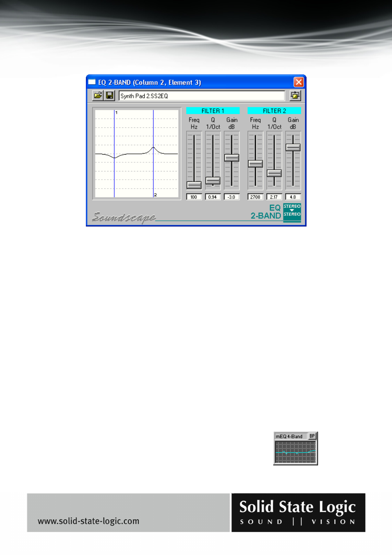Viewport: 392px width, 555px height.
Task: Click the EQ window title bar icon
Action: click(x=92, y=82)
